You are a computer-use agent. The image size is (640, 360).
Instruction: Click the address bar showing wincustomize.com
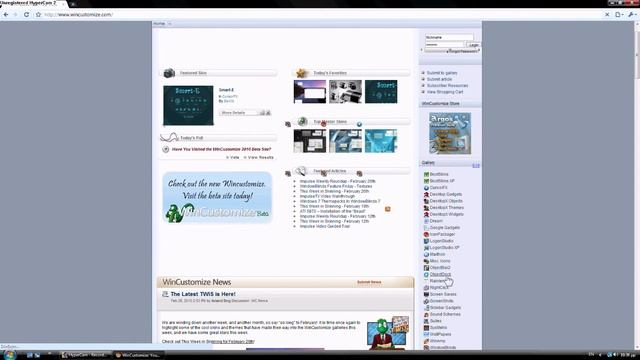pyautogui.click(x=318, y=14)
